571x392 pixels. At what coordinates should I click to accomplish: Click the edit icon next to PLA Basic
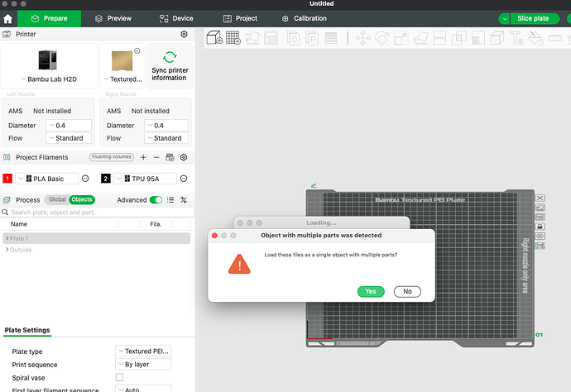[85, 179]
